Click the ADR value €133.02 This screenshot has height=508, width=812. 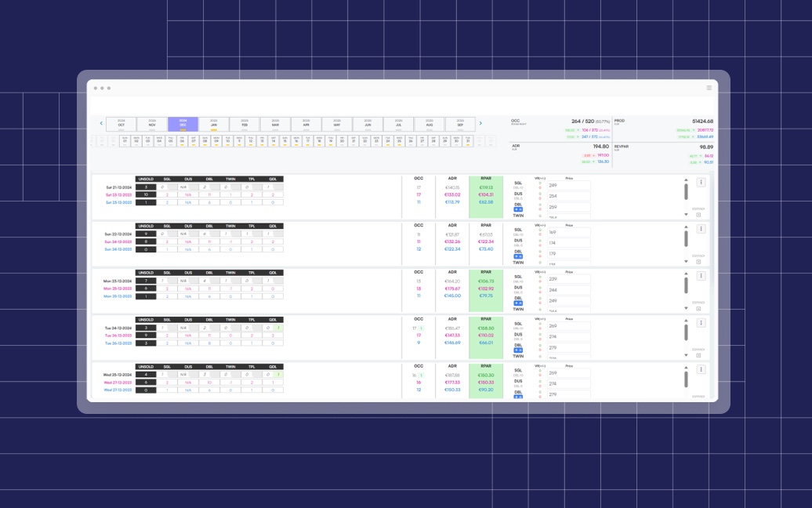point(452,194)
